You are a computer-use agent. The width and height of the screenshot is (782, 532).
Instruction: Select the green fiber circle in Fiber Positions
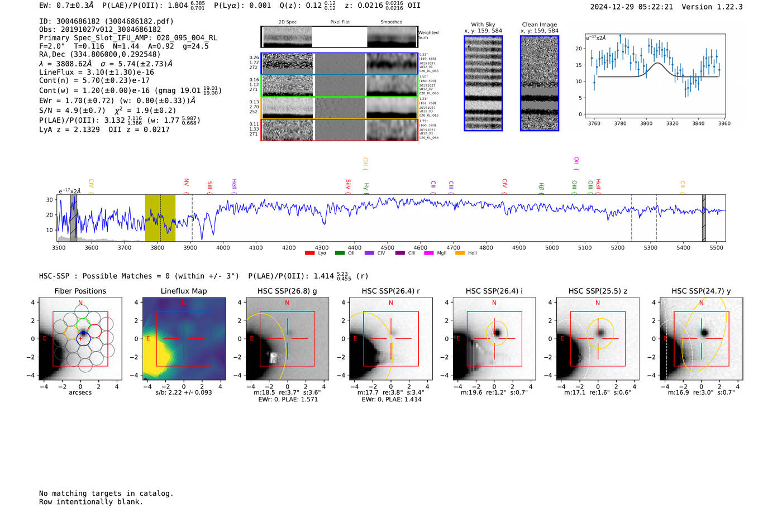[x=83, y=324]
